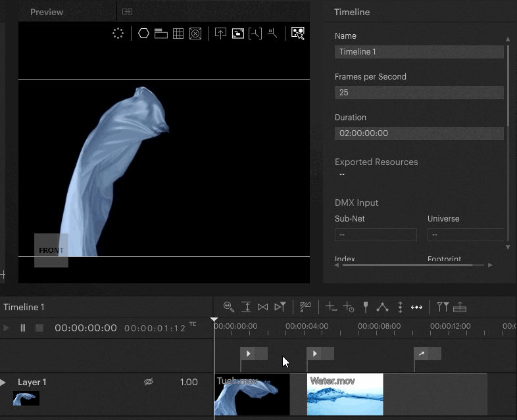
Task: Click the Exported Resources label
Action: point(376,162)
